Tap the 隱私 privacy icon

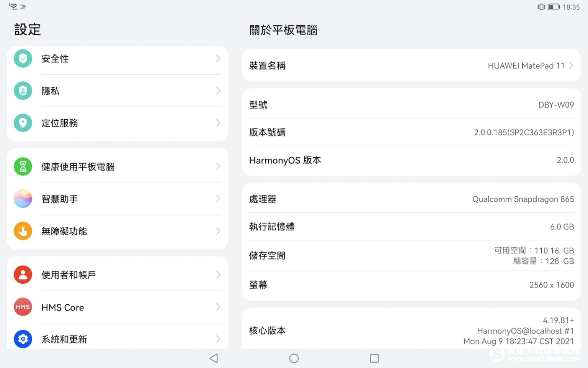point(23,91)
